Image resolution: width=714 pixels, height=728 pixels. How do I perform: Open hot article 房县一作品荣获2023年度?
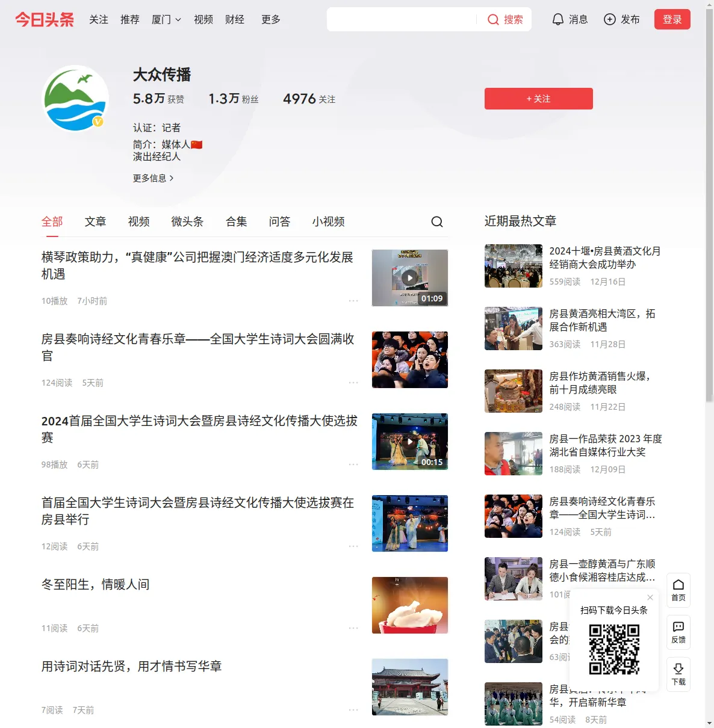pos(606,445)
